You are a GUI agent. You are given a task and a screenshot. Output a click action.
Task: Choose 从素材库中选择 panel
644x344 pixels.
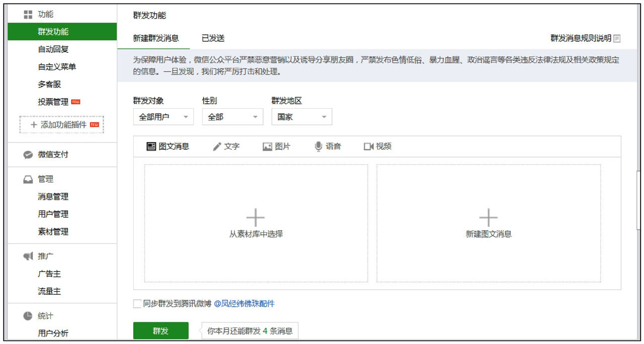256,223
